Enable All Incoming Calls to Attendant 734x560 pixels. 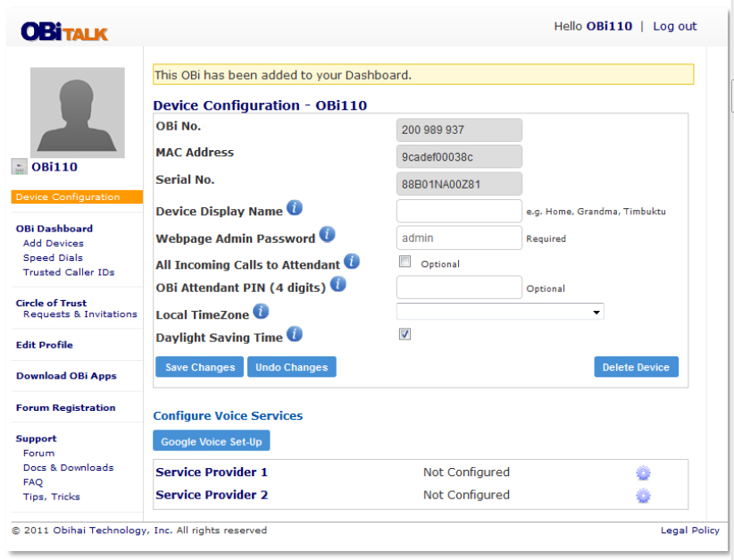coord(405,262)
